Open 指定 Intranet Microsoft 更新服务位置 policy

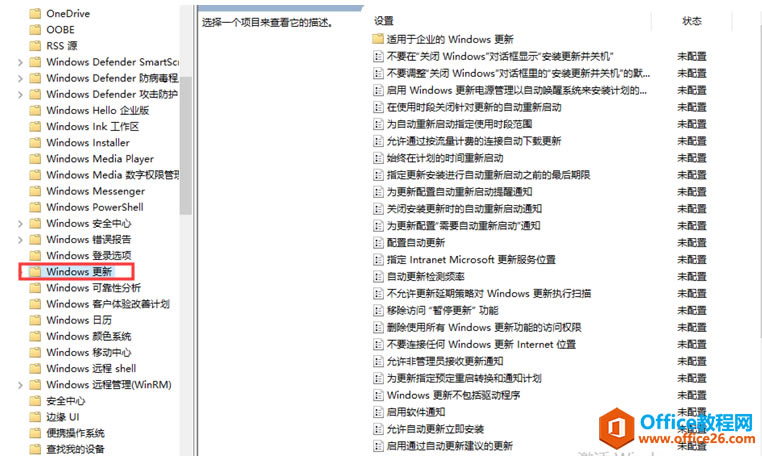tap(471, 260)
